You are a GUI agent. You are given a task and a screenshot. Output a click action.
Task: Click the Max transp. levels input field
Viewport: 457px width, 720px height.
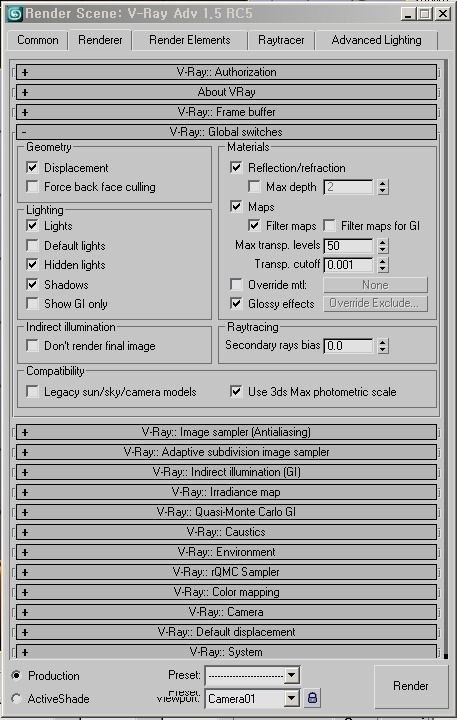coord(349,246)
